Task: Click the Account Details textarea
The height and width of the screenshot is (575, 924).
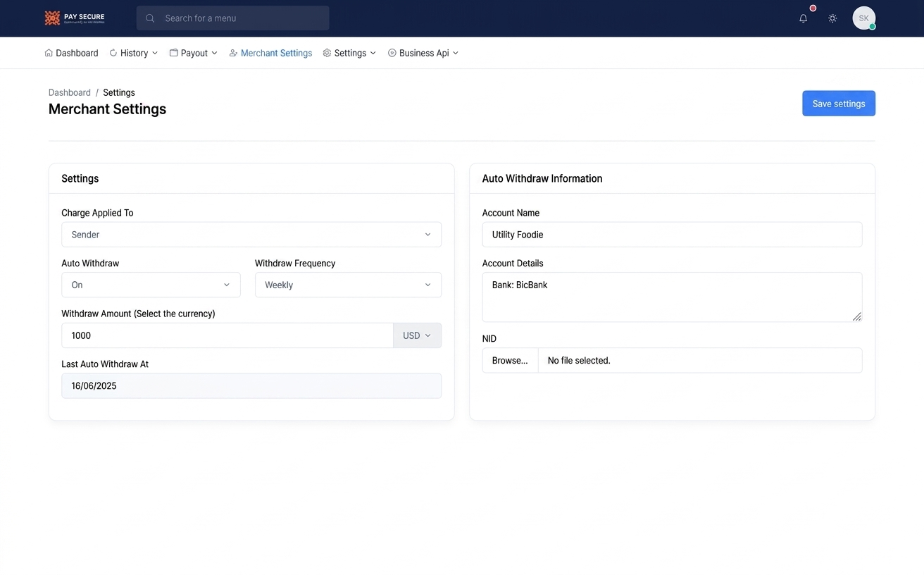Action: tap(672, 297)
